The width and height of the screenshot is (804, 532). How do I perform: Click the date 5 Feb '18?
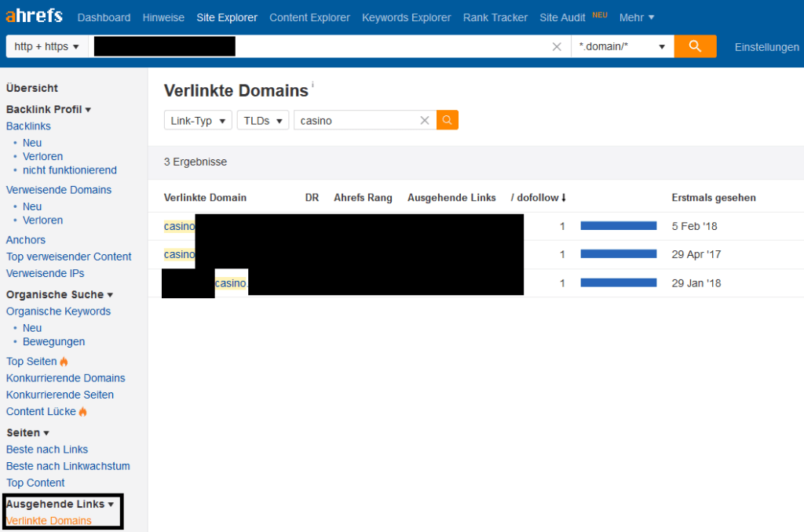coord(694,226)
